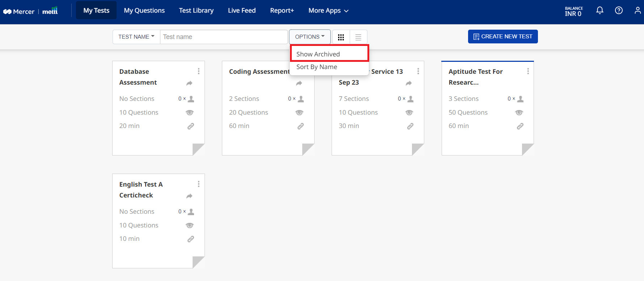Choose Sort By Name option

point(329,67)
